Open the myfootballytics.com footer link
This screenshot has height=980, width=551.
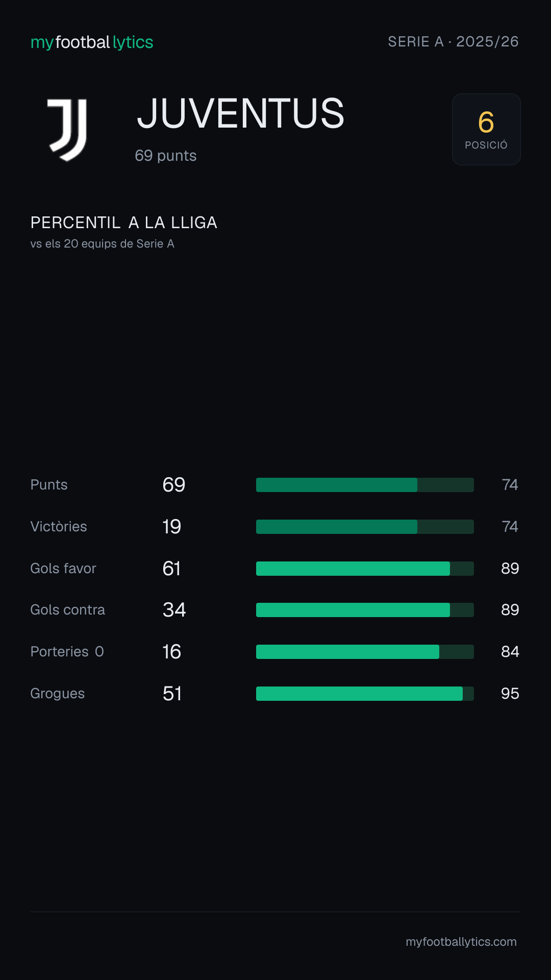(x=461, y=942)
